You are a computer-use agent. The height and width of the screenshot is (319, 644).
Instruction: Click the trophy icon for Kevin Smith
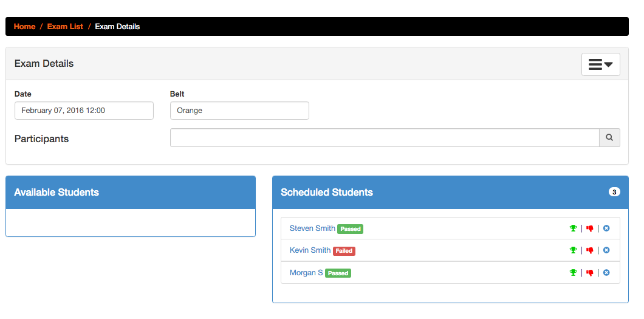tap(573, 250)
